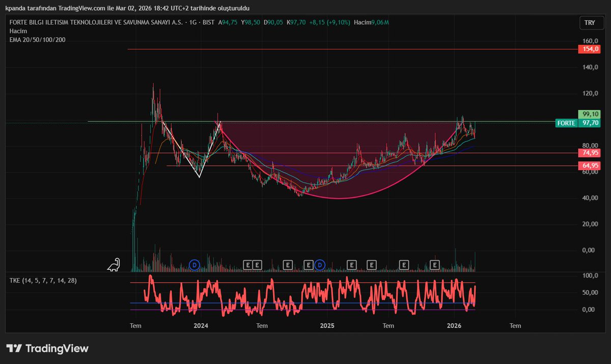Click the +8,15 (+9,10%) change value
Screen dimensions: 611x364
click(329, 22)
